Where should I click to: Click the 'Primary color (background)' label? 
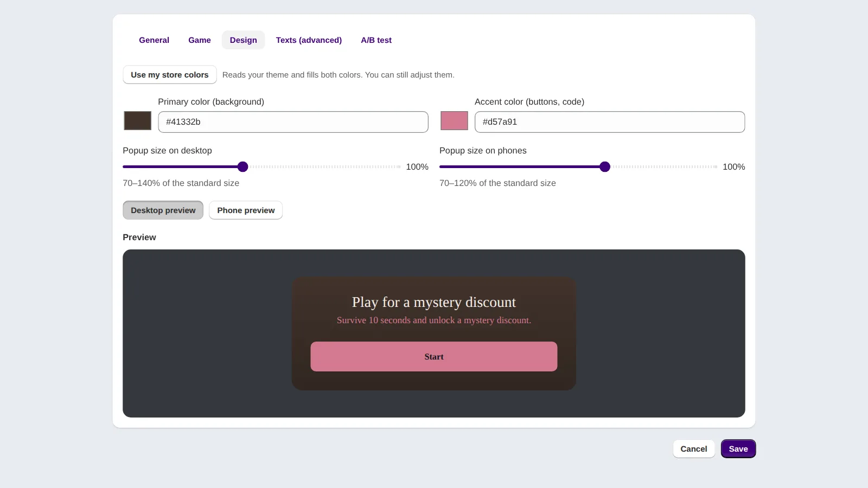click(x=211, y=102)
